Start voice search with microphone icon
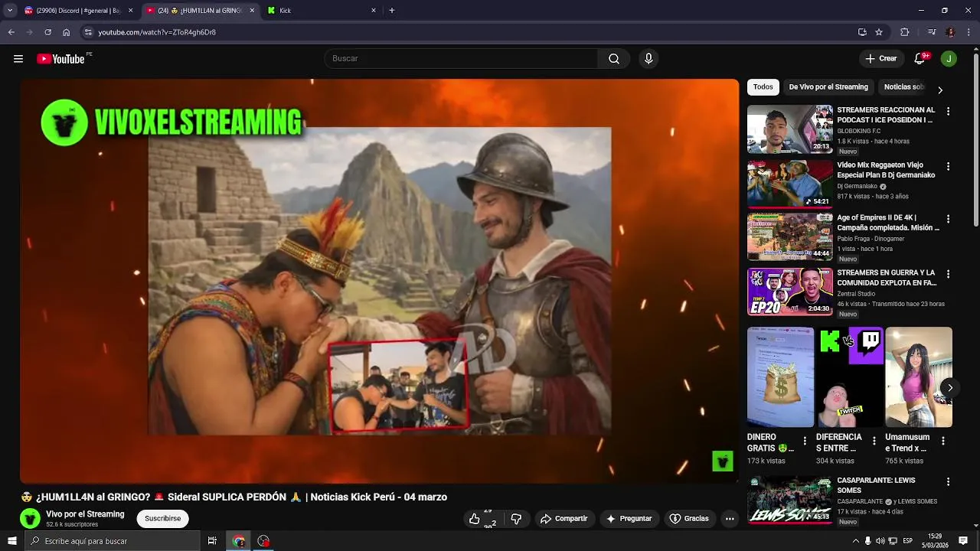This screenshot has width=980, height=551. (648, 59)
